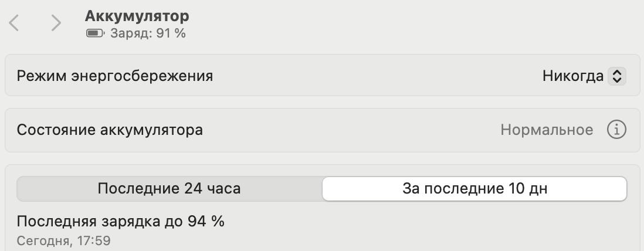Switch to the Последние 24 часа tab

[169, 189]
